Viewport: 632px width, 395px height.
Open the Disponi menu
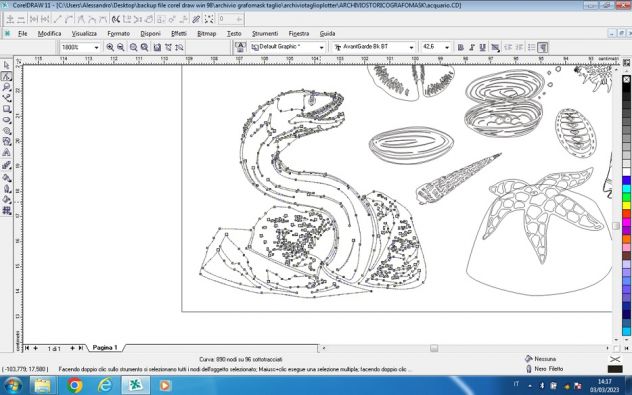tap(150, 33)
